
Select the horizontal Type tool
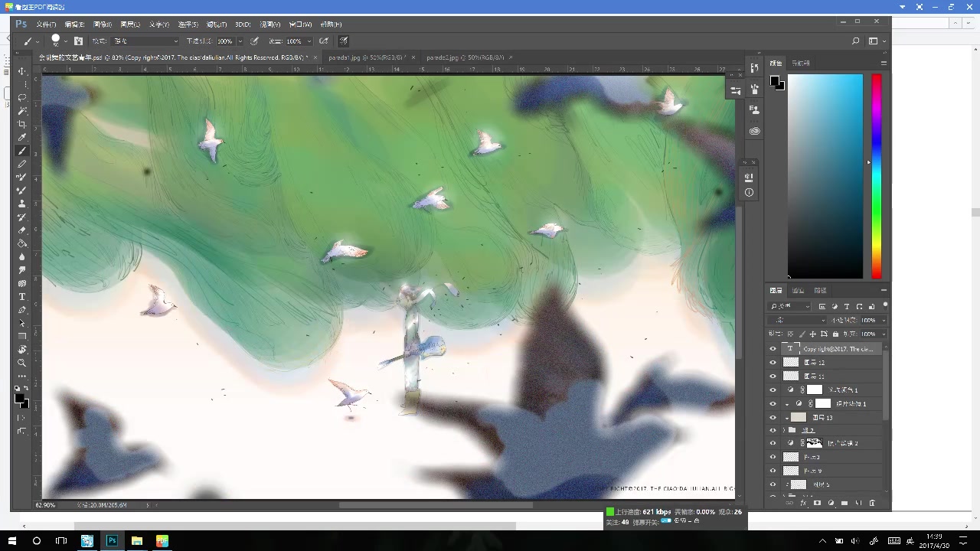[22, 296]
